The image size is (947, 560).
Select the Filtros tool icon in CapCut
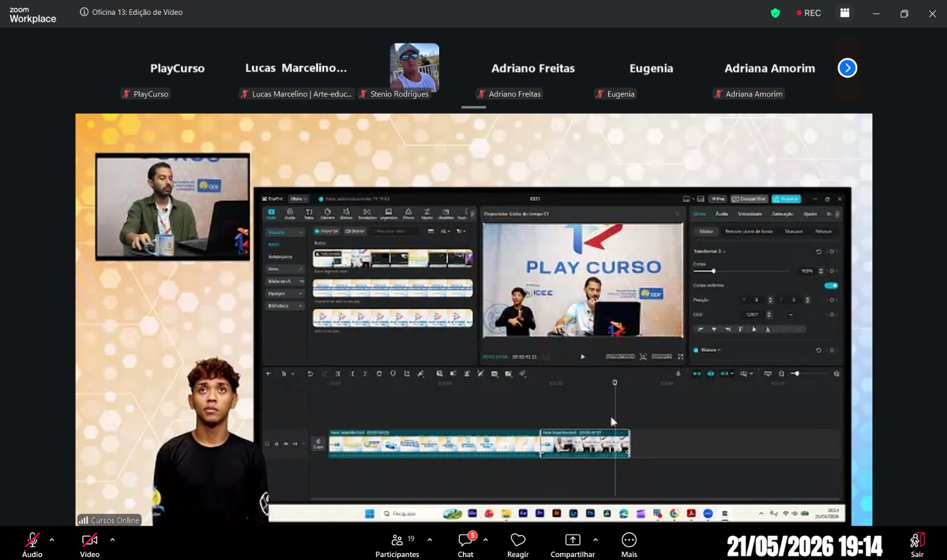(408, 214)
